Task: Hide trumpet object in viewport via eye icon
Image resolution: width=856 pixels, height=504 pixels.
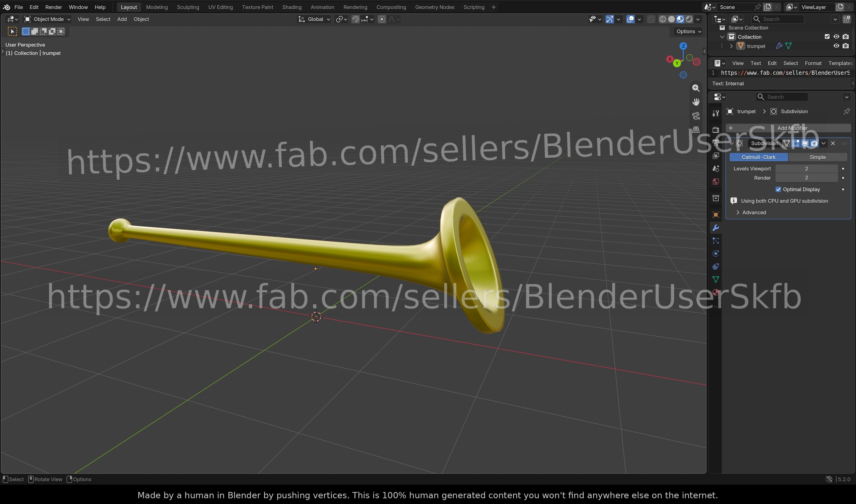Action: (x=836, y=46)
